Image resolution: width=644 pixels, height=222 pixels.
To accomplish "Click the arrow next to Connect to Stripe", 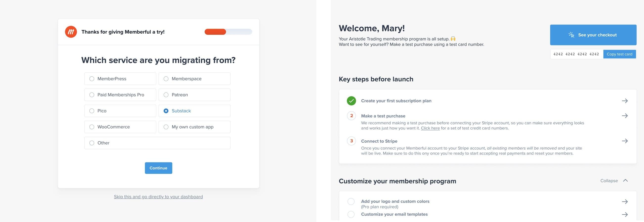I will 625,141.
